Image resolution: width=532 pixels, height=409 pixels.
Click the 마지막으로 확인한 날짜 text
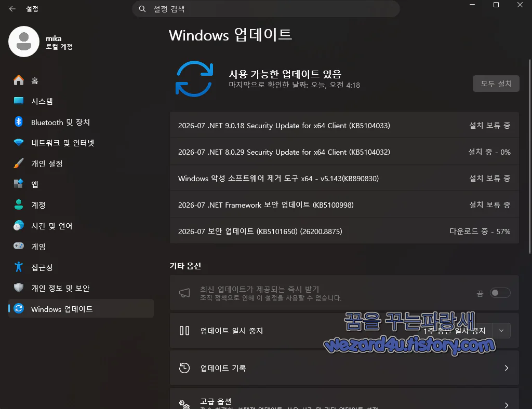point(294,85)
